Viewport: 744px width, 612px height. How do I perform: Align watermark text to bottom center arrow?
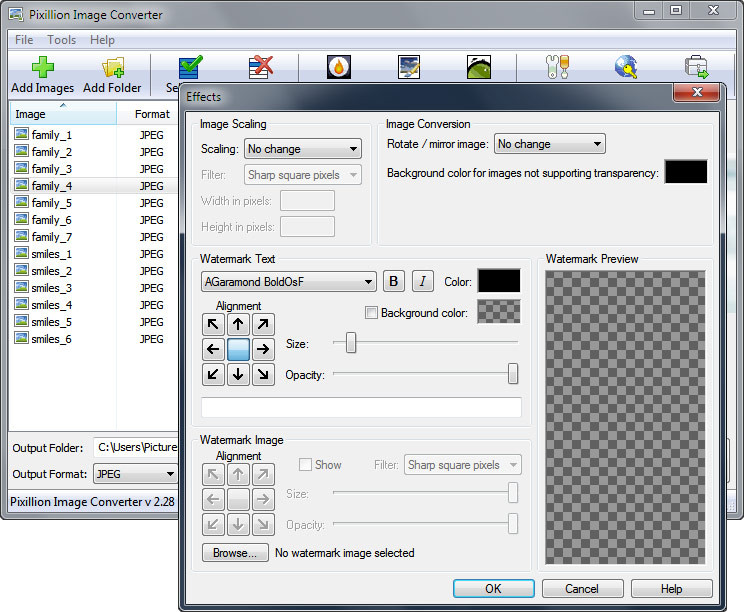pos(238,374)
